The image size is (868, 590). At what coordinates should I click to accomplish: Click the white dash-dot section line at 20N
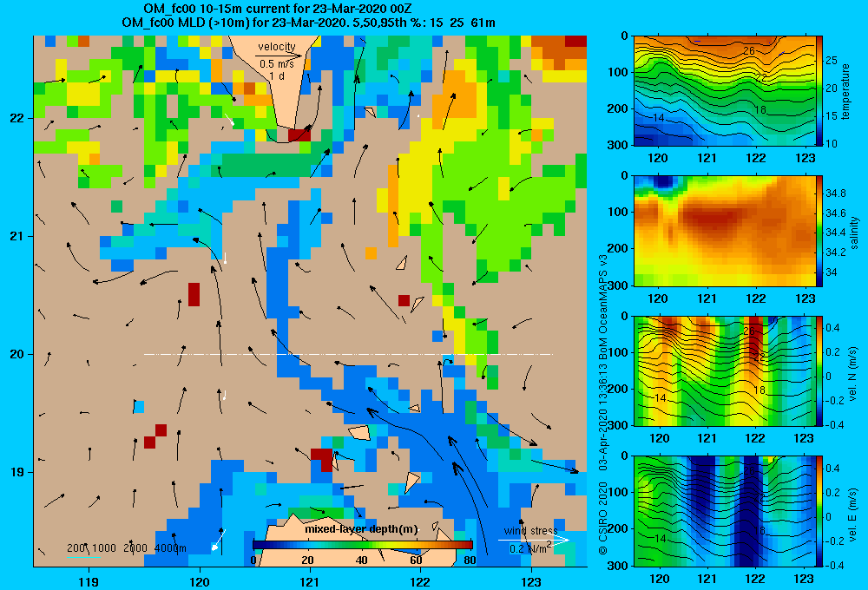[348, 354]
